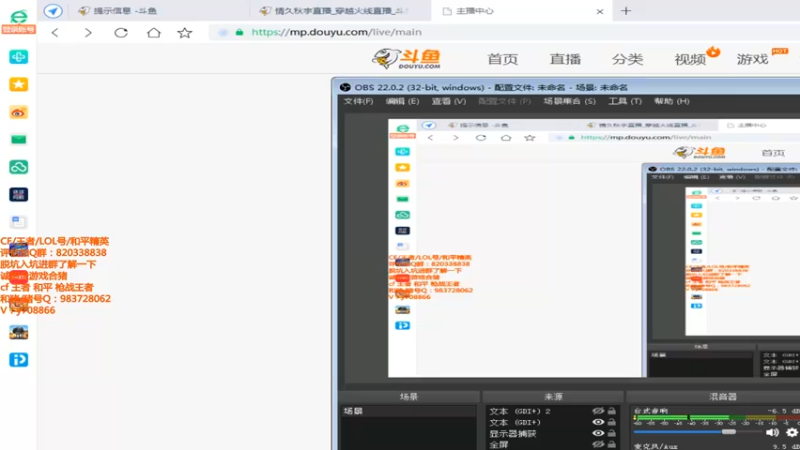Viewport: 800px width, 450px height.
Task: Click the 台式音响 audio level meter
Action: click(716, 418)
